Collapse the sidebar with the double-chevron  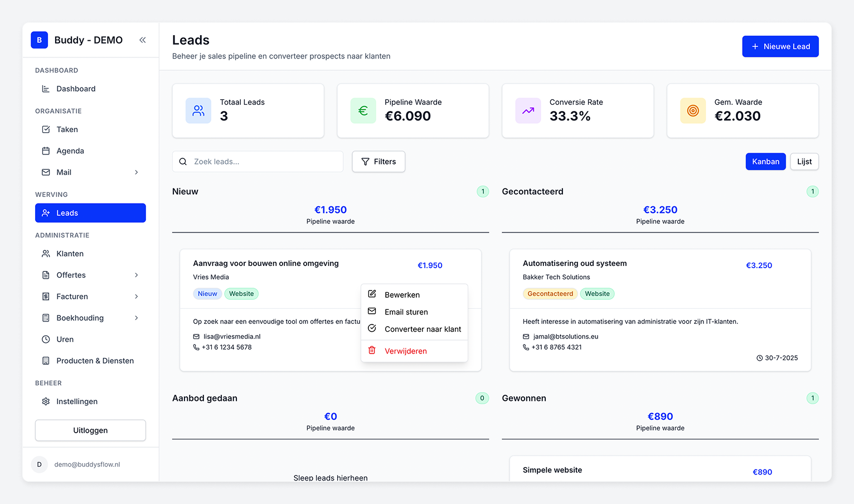point(143,40)
